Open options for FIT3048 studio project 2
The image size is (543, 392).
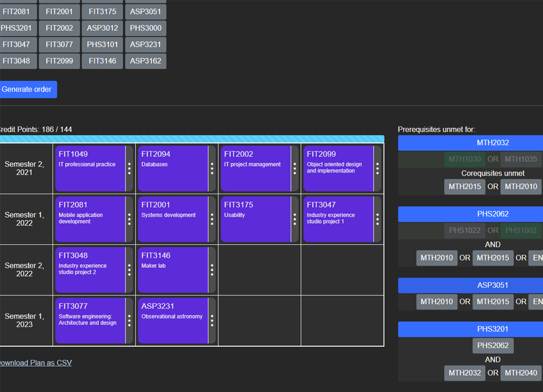click(129, 270)
